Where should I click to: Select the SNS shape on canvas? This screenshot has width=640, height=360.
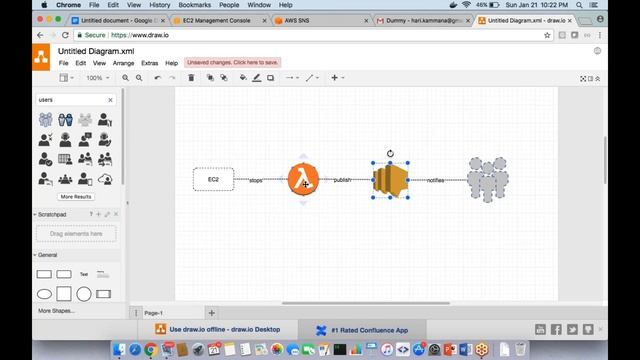pyautogui.click(x=391, y=180)
